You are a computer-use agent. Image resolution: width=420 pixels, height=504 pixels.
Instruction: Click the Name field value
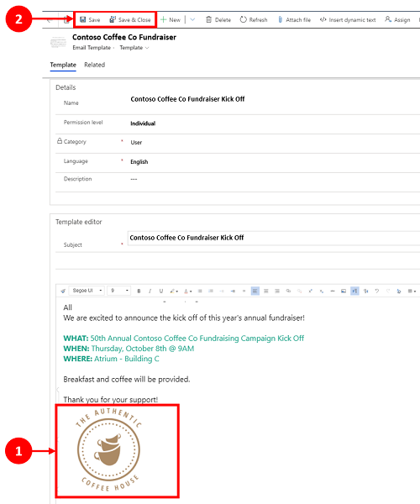tap(187, 99)
